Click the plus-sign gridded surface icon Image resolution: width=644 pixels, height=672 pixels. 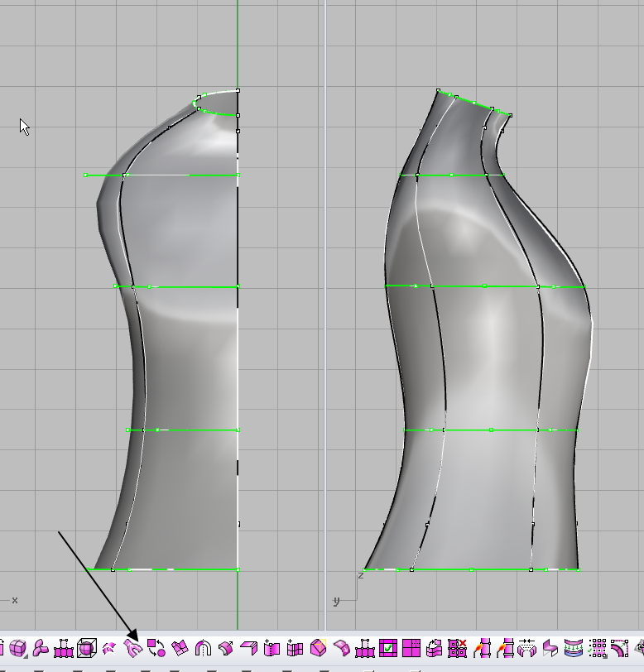(x=295, y=648)
